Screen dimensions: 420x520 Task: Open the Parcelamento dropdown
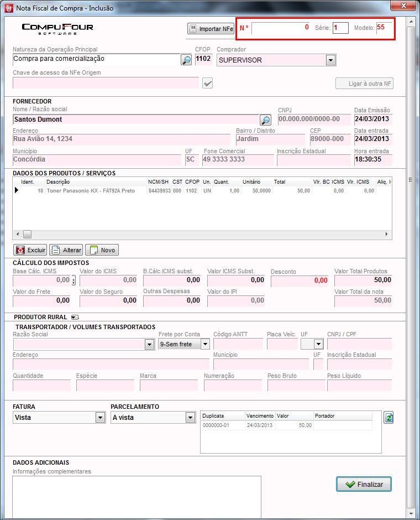(190, 418)
